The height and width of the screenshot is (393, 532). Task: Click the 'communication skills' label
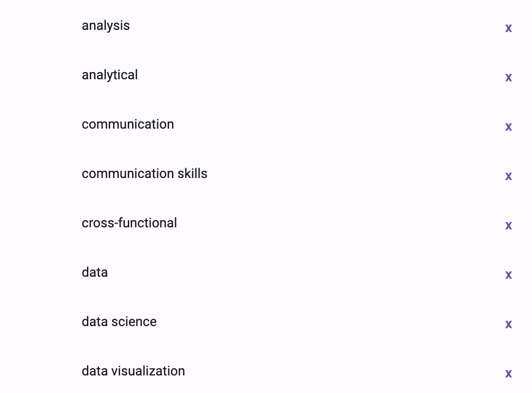click(x=144, y=174)
